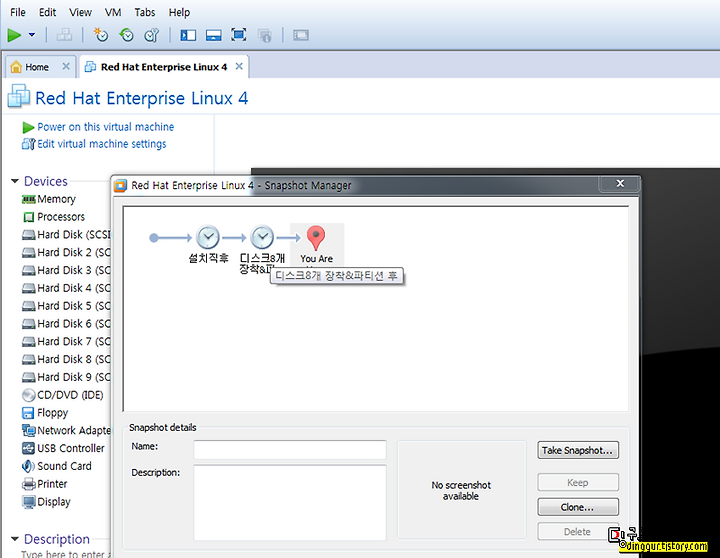The width and height of the screenshot is (720, 558).
Task: Open the Help menu
Action: pyautogui.click(x=179, y=12)
